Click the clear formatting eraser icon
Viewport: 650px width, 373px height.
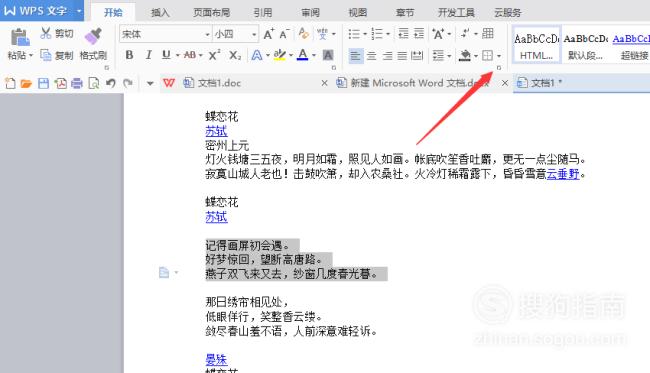(x=303, y=34)
